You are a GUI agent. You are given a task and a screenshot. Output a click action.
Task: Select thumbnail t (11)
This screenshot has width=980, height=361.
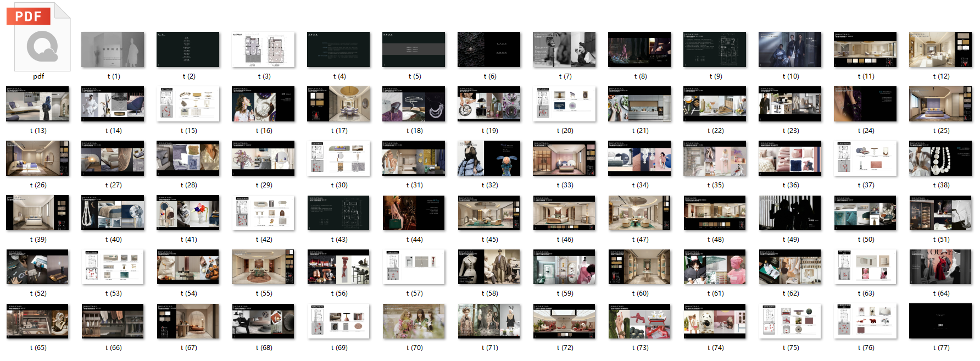tap(865, 49)
